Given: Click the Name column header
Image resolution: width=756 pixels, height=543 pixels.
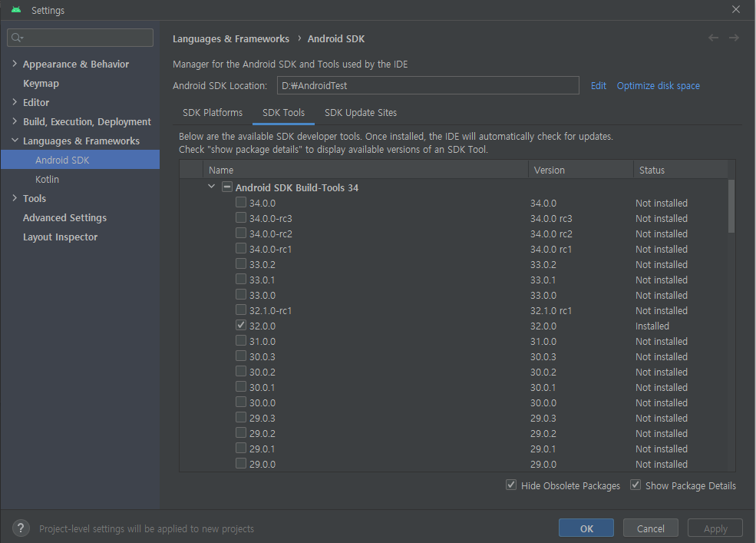Looking at the screenshot, I should [x=366, y=170].
